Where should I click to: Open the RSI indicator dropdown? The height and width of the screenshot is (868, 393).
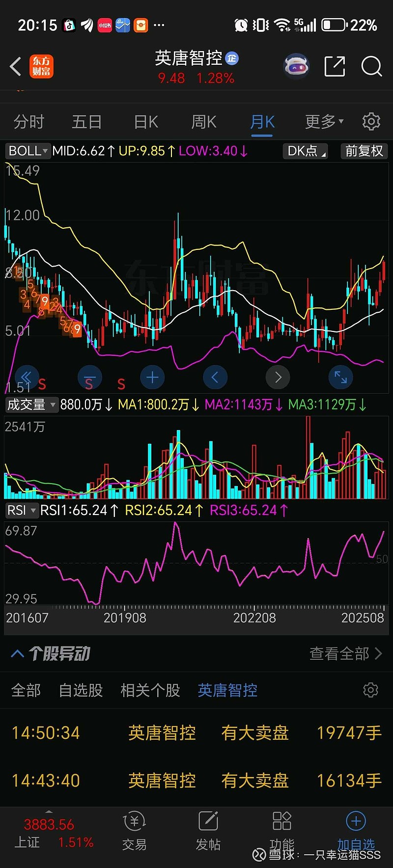point(21,510)
